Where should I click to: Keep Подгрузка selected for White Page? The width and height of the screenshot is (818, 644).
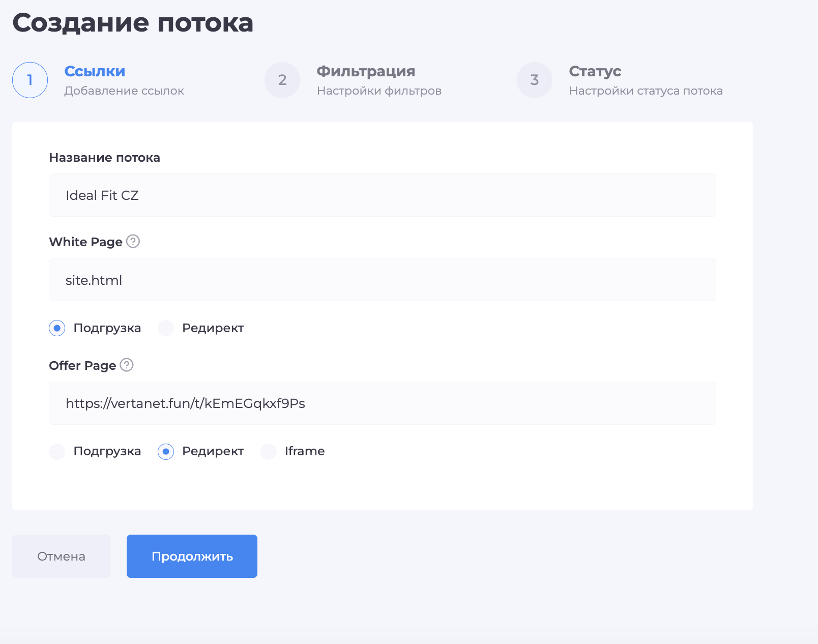click(x=56, y=328)
